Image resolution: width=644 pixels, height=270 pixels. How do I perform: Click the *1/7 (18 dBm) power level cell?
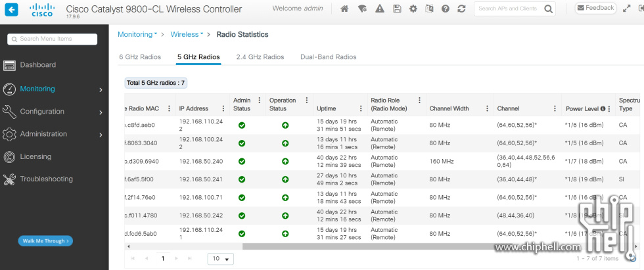584,161
